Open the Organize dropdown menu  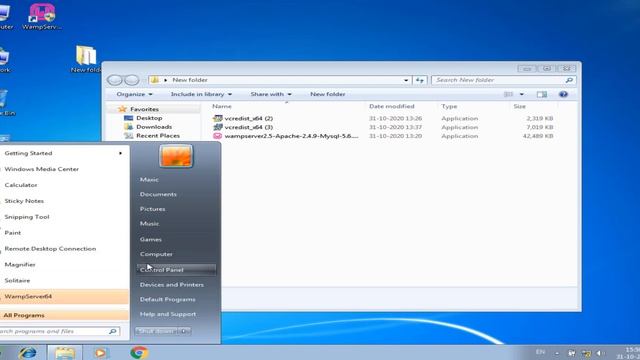134,94
